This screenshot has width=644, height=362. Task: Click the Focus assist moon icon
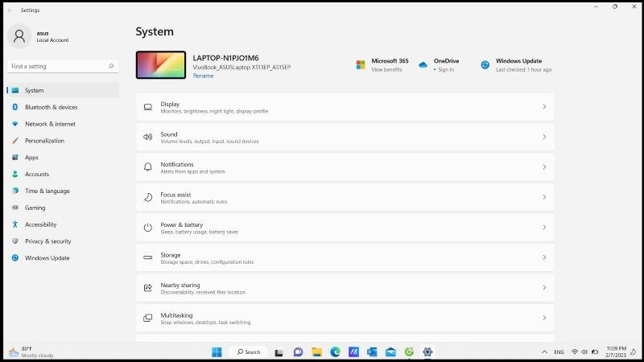click(148, 197)
